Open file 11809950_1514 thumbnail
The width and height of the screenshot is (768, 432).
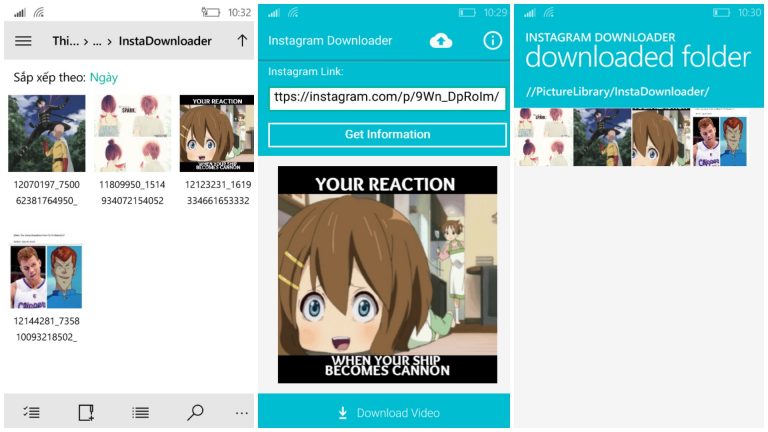[132, 133]
